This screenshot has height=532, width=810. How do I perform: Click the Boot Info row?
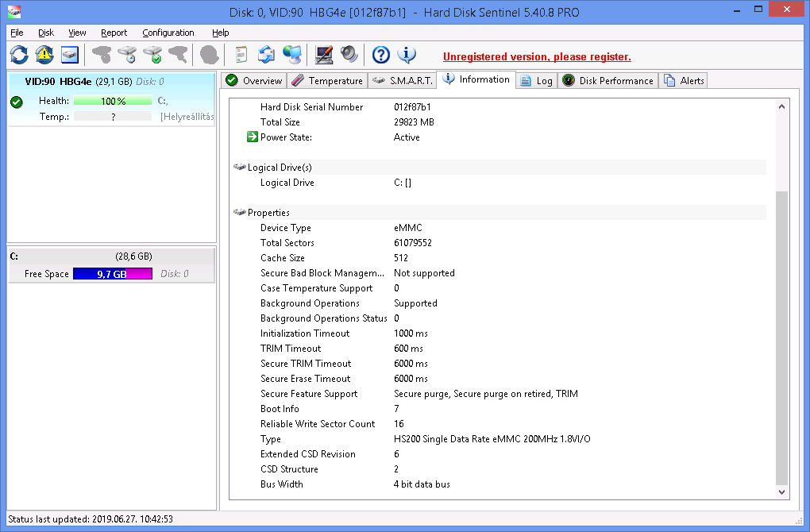[x=499, y=409]
